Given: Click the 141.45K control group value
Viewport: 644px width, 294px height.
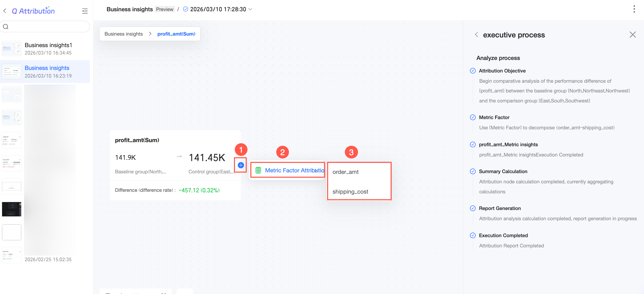Looking at the screenshot, I should click(207, 157).
